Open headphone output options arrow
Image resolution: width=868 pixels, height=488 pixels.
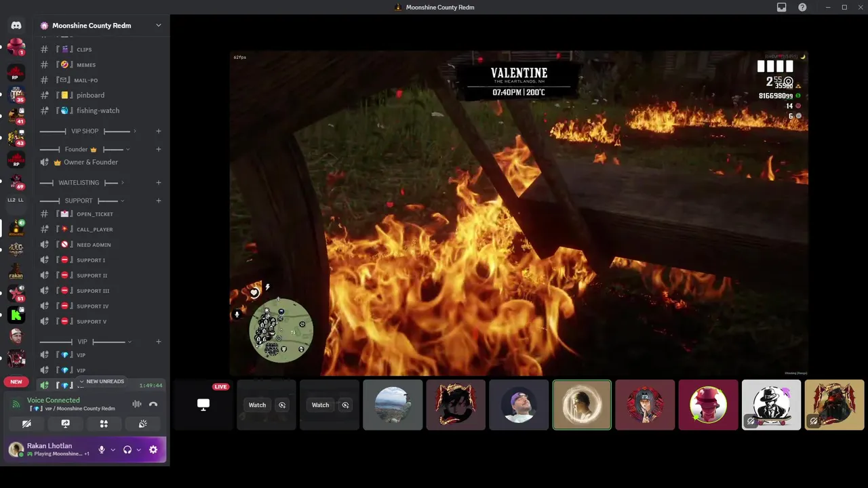[x=138, y=449]
